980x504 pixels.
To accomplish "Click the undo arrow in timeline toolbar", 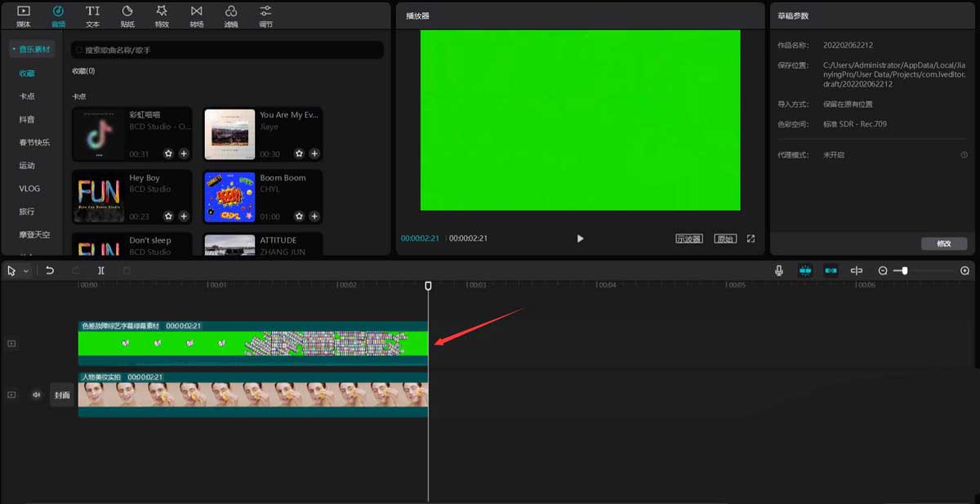I will click(50, 270).
